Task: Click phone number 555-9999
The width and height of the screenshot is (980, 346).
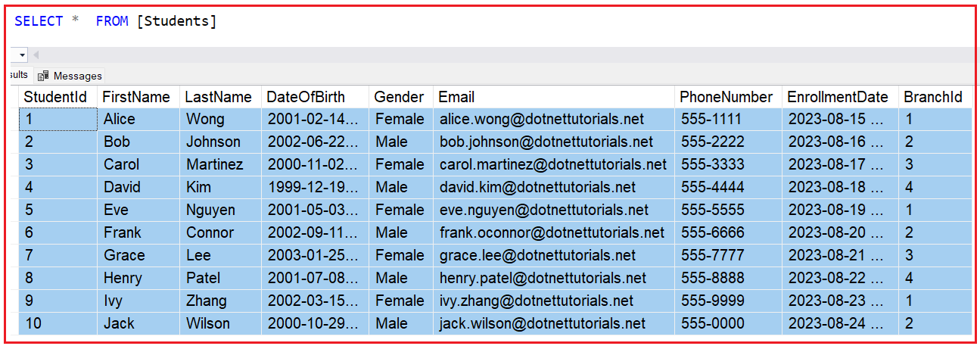Action: coord(728,301)
